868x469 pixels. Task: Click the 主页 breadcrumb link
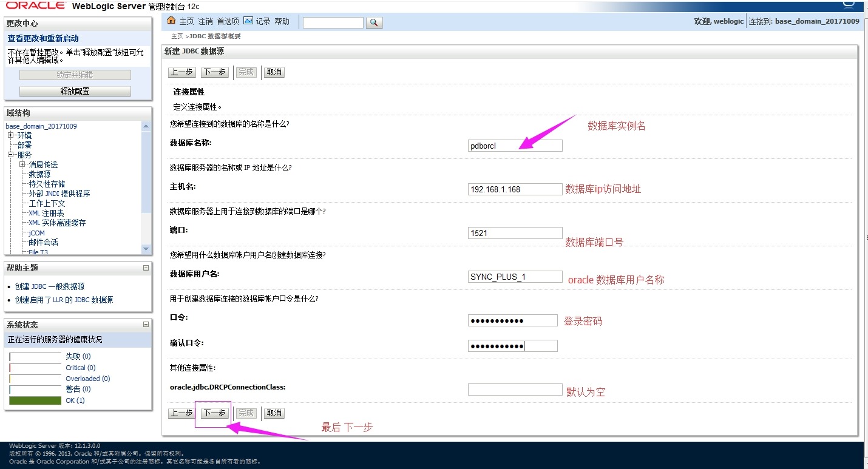(177, 36)
